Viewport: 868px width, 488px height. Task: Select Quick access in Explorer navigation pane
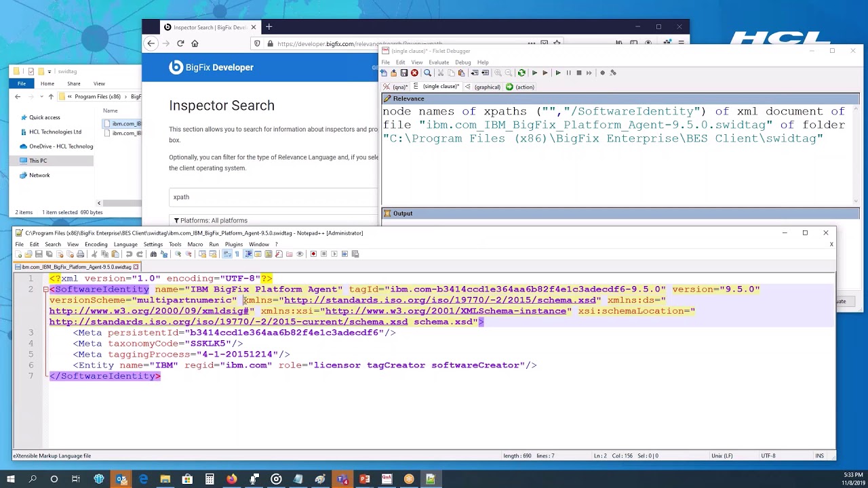[x=44, y=117]
